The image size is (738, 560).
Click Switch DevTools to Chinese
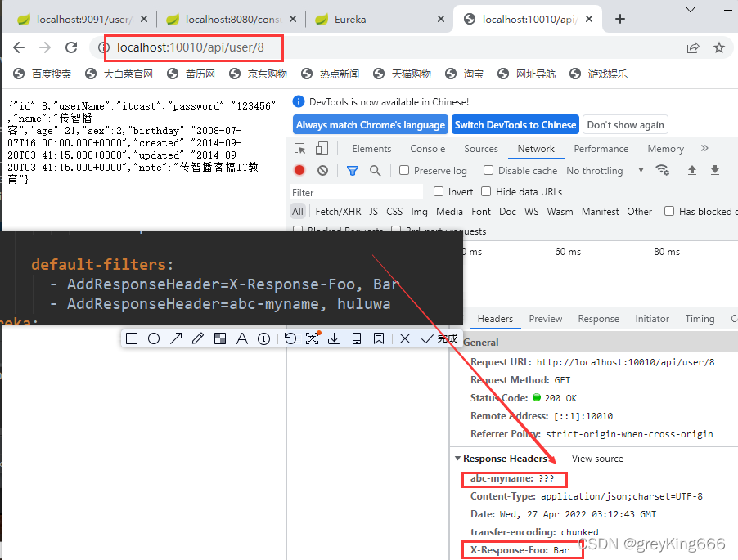pos(515,125)
